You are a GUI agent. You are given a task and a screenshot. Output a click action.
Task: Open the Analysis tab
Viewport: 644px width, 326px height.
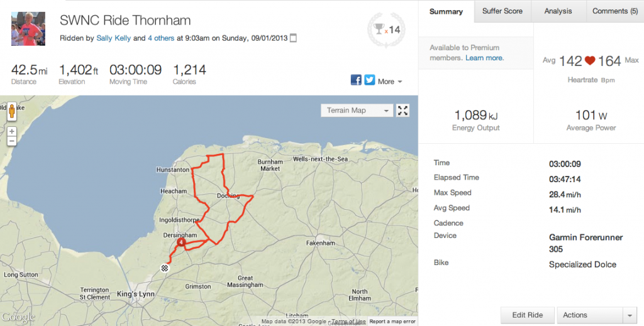tap(558, 11)
